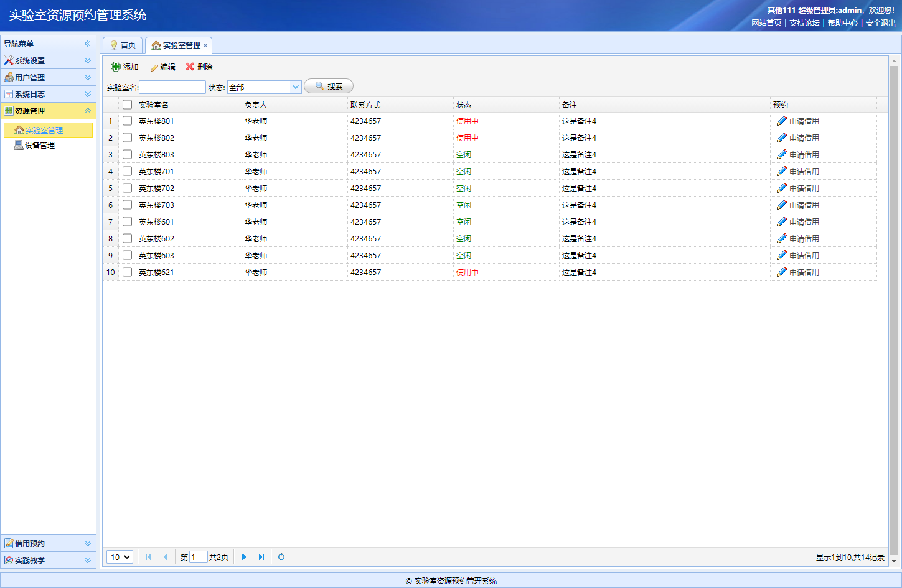Click the green Add (添加) plus icon
The width and height of the screenshot is (902, 588).
point(116,67)
